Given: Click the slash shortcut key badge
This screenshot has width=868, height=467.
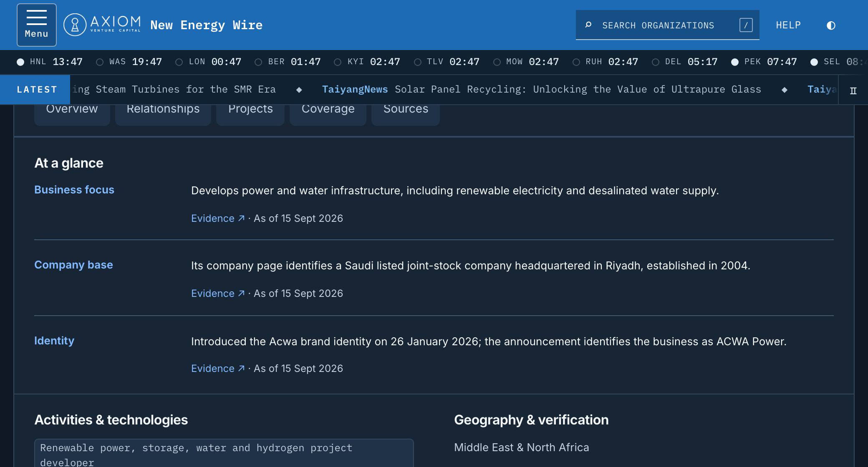Looking at the screenshot, I should click(x=746, y=25).
